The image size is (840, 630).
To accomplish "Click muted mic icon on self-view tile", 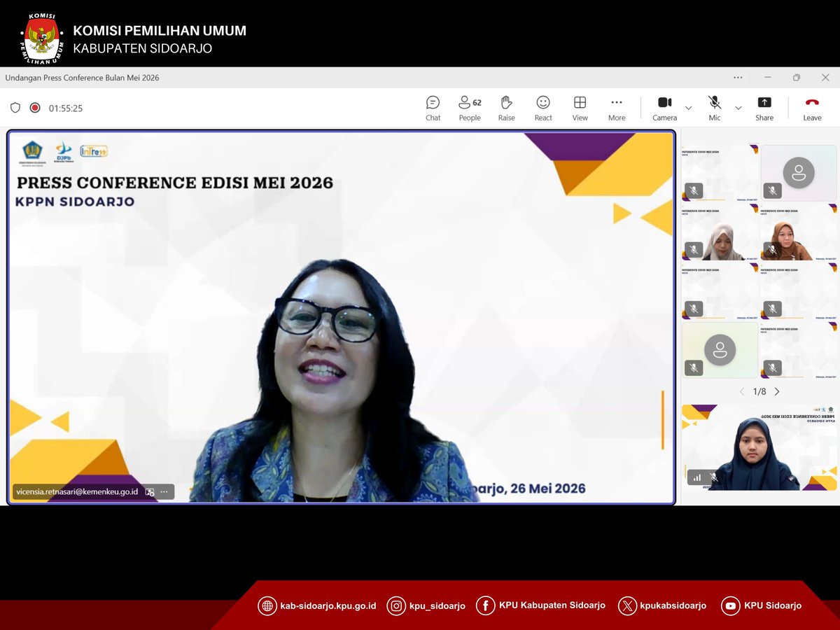I will 713,477.
